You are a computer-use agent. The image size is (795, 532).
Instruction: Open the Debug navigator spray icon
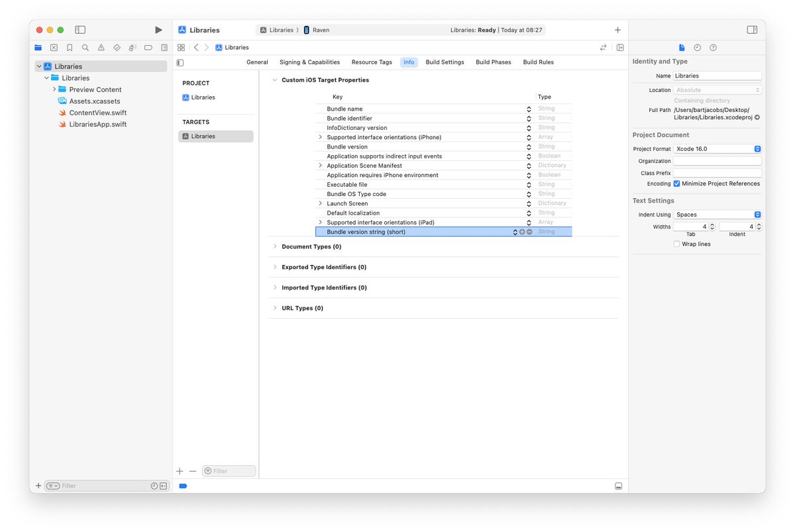coord(132,48)
